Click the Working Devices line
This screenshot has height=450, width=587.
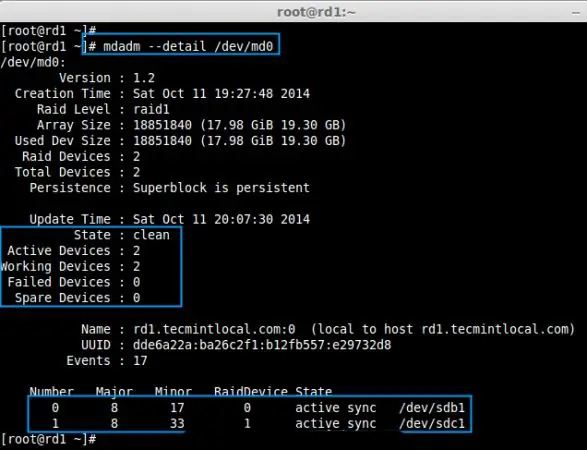(70, 267)
